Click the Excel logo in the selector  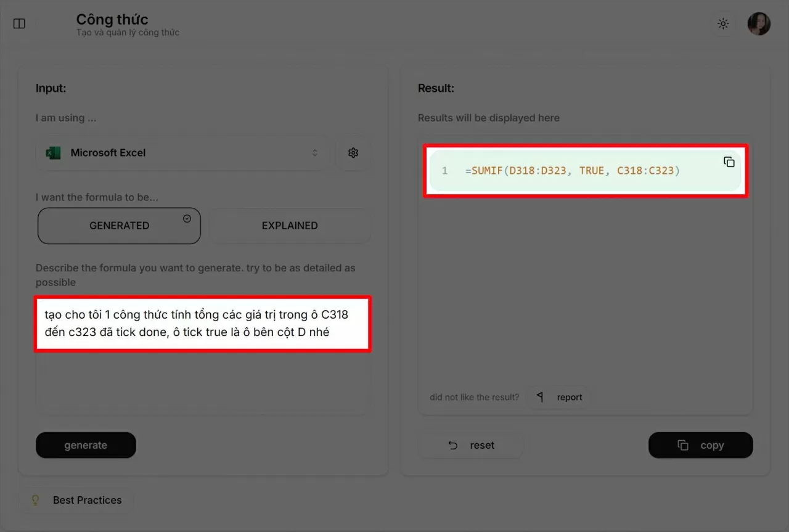click(54, 153)
